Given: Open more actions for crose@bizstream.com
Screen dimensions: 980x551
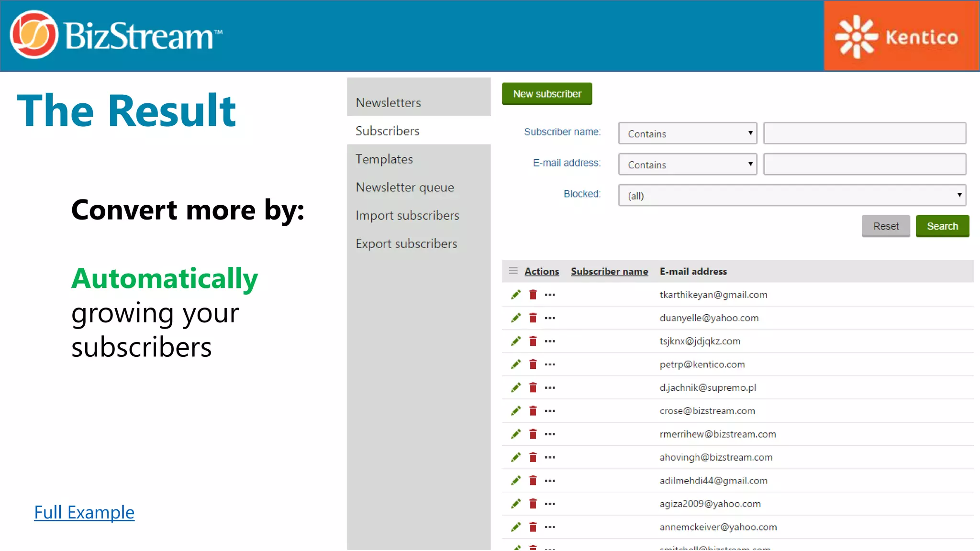Looking at the screenshot, I should [x=550, y=411].
